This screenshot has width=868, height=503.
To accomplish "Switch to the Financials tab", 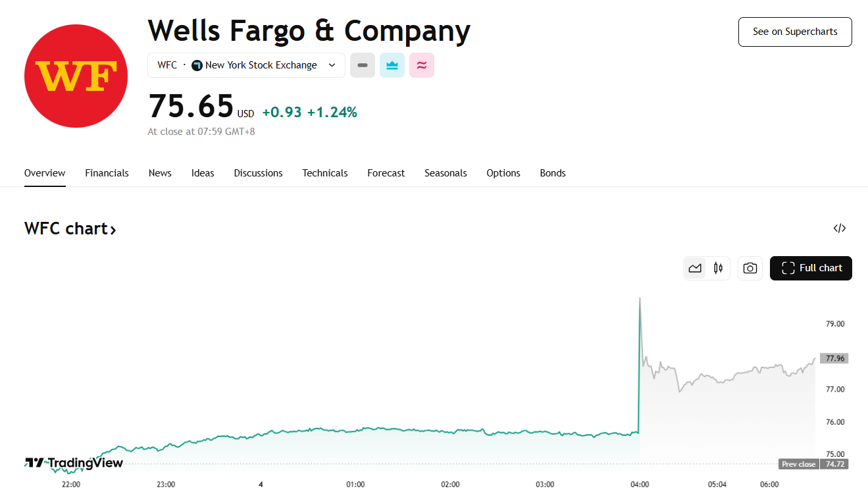I will point(107,173).
